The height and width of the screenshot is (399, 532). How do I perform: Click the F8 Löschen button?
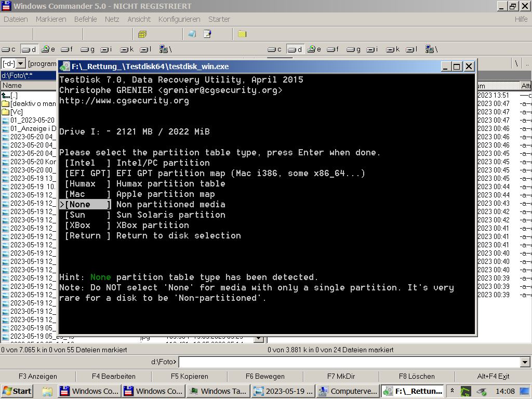(417, 376)
